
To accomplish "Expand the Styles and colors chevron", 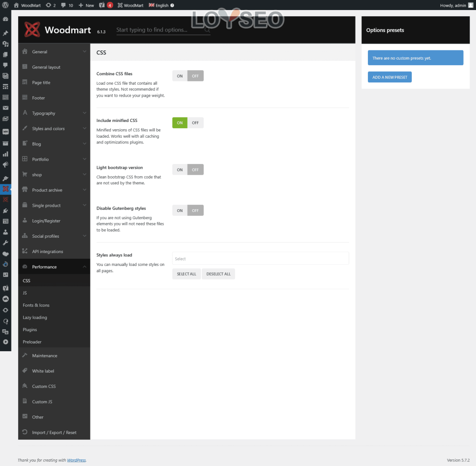I will (x=84, y=129).
